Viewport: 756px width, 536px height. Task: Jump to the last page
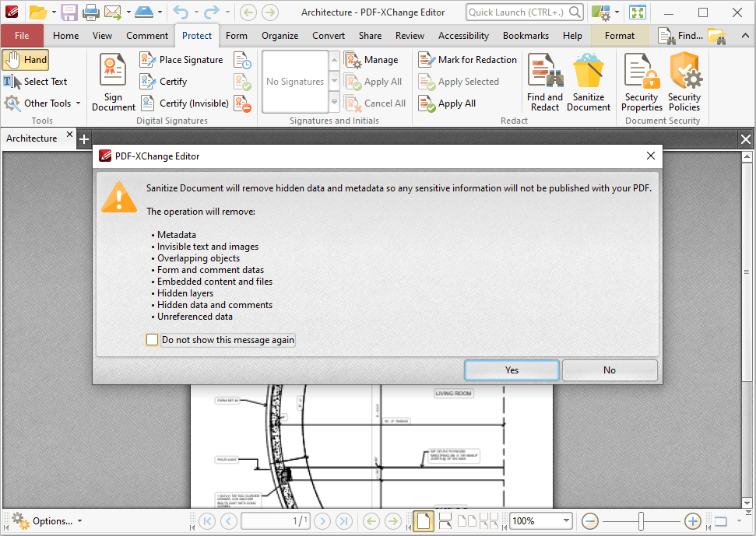(x=344, y=521)
